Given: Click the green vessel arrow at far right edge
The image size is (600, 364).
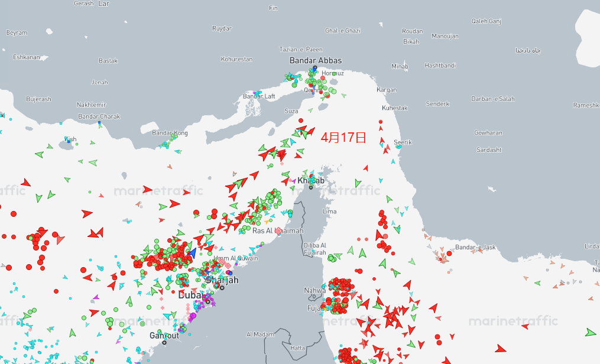Looking at the screenshot, I should tap(590, 332).
